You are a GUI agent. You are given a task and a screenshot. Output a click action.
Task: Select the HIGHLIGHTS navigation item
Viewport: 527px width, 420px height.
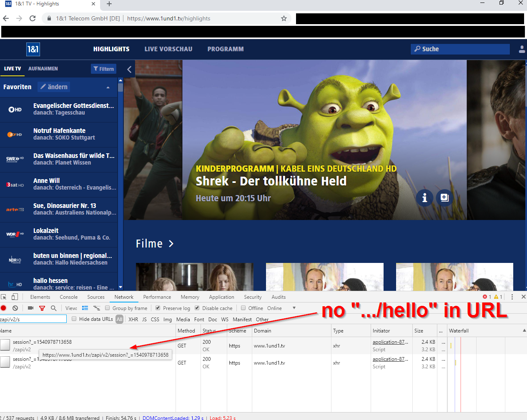click(x=111, y=49)
